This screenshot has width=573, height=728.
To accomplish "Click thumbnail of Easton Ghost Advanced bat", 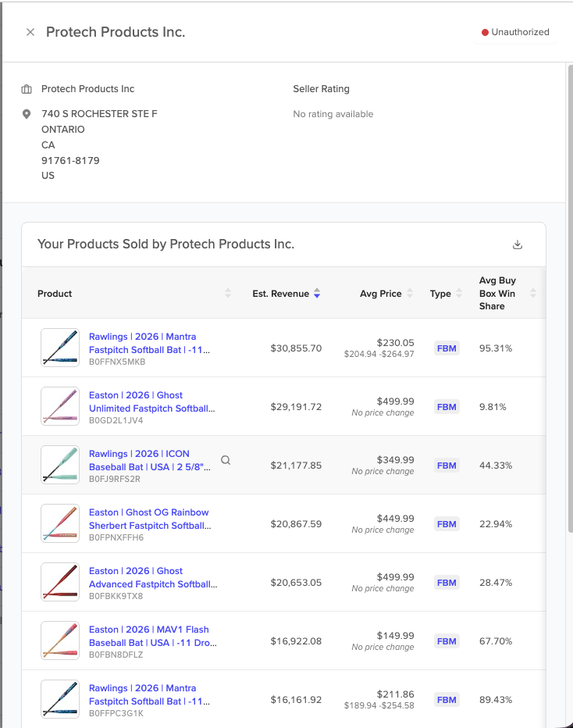I will pos(60,582).
